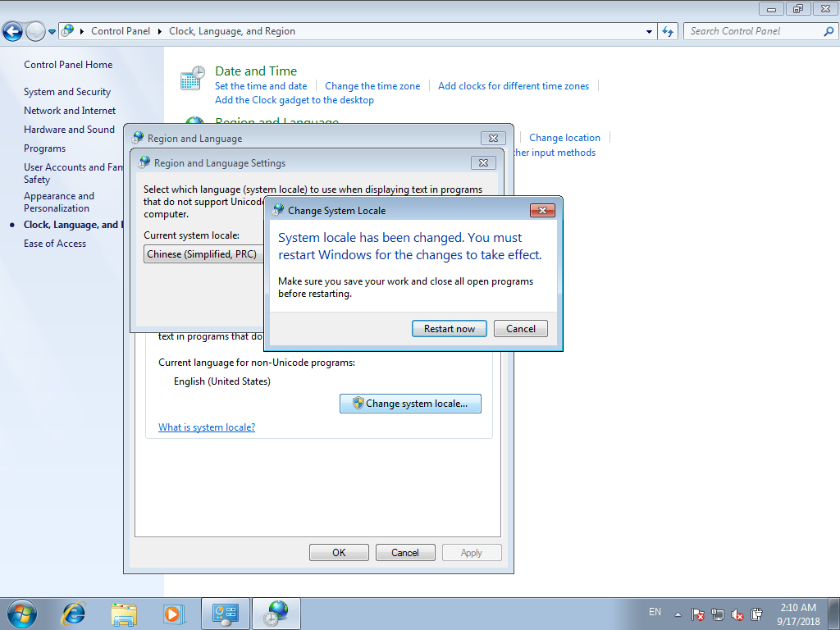The width and height of the screenshot is (840, 630).
Task: Click OK in Region and Language window
Action: [339, 552]
